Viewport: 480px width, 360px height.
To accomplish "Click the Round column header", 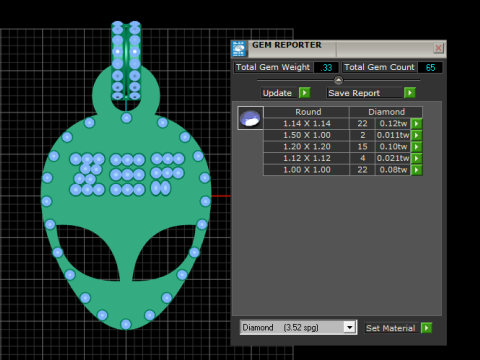I will tap(308, 112).
